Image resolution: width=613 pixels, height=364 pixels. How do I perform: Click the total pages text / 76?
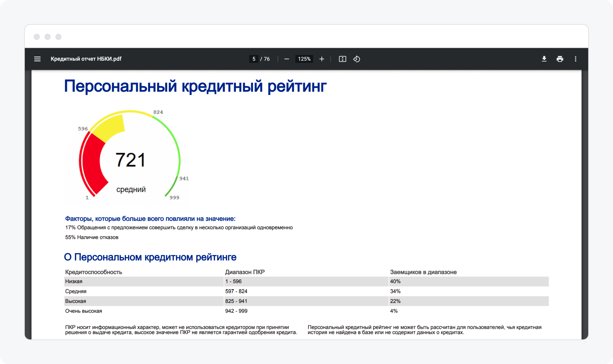pyautogui.click(x=265, y=59)
